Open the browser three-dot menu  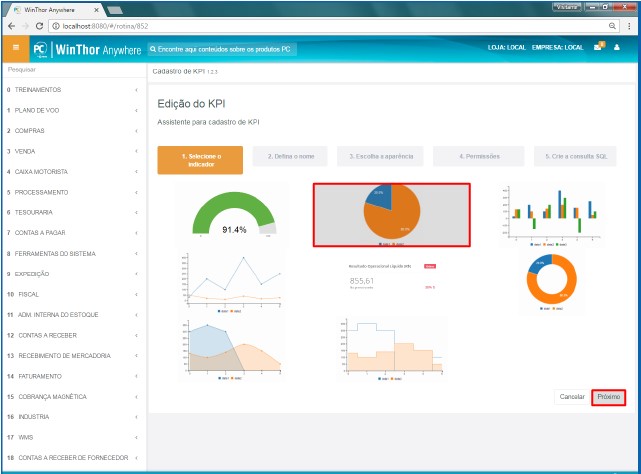[x=629, y=26]
